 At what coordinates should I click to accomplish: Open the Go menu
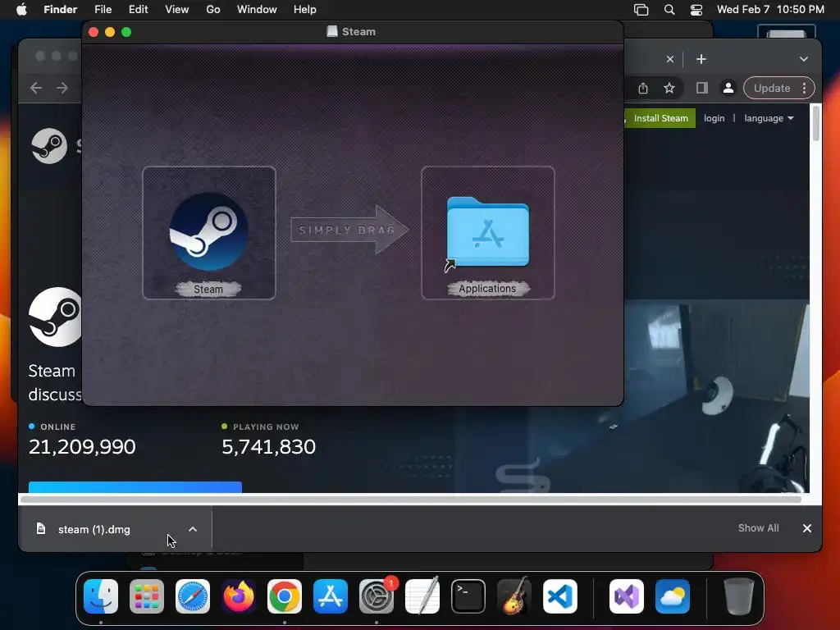pyautogui.click(x=213, y=10)
